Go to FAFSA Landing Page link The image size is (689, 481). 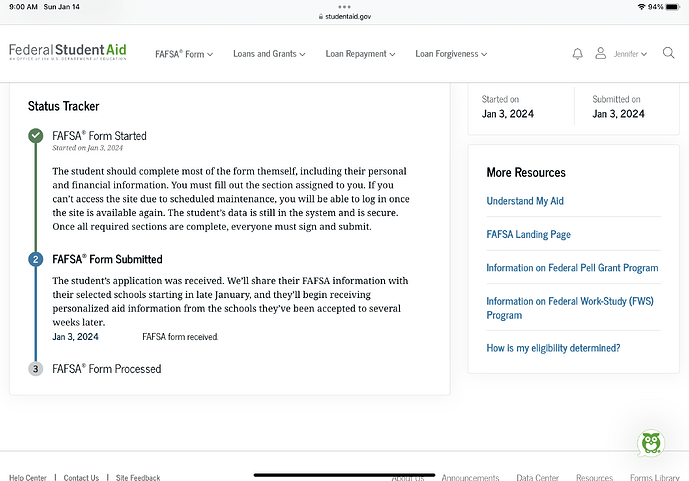pos(528,234)
